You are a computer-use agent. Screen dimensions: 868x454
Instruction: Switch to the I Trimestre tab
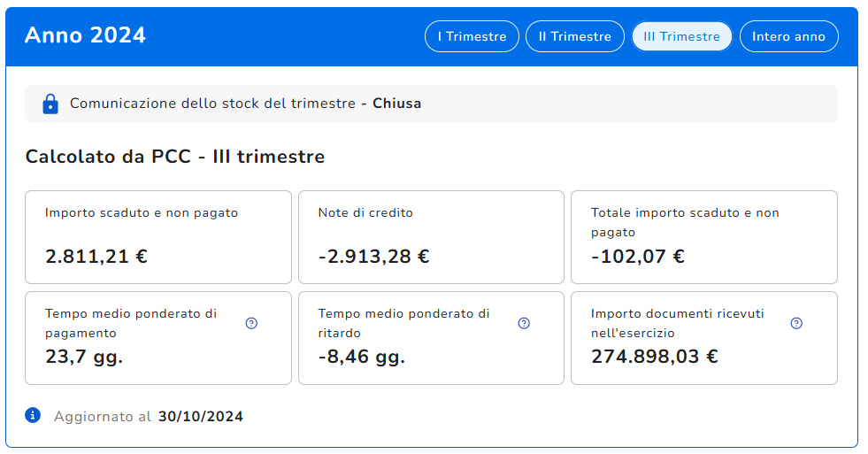(472, 36)
